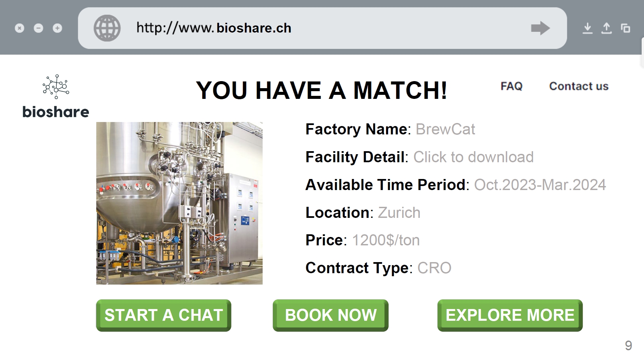Open the Contact us page
The image size is (644, 362).
579,86
